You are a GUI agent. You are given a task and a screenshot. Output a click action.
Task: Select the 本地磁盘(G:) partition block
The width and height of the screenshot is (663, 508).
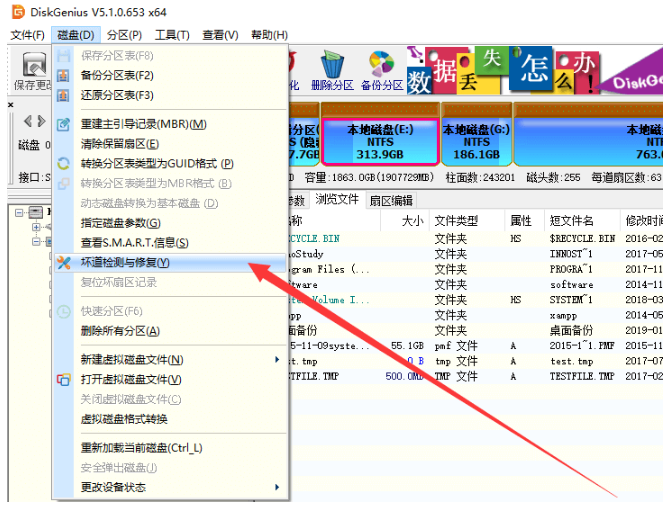click(474, 142)
